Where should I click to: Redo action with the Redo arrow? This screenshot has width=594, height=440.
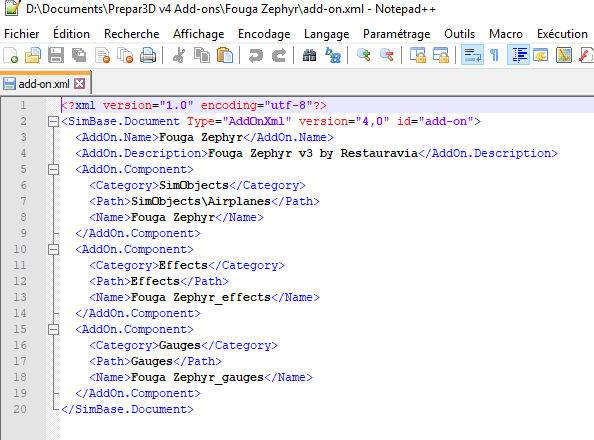pyautogui.click(x=279, y=55)
